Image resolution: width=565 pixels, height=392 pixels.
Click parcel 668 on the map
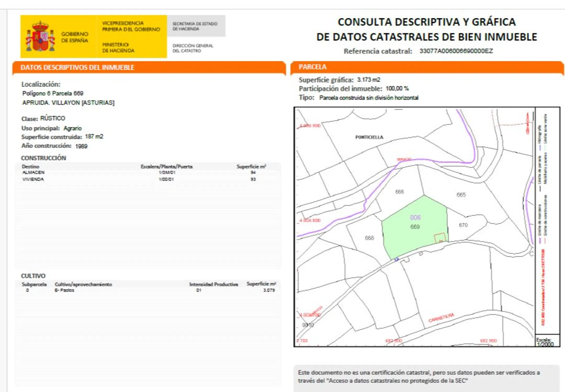pos(369,238)
